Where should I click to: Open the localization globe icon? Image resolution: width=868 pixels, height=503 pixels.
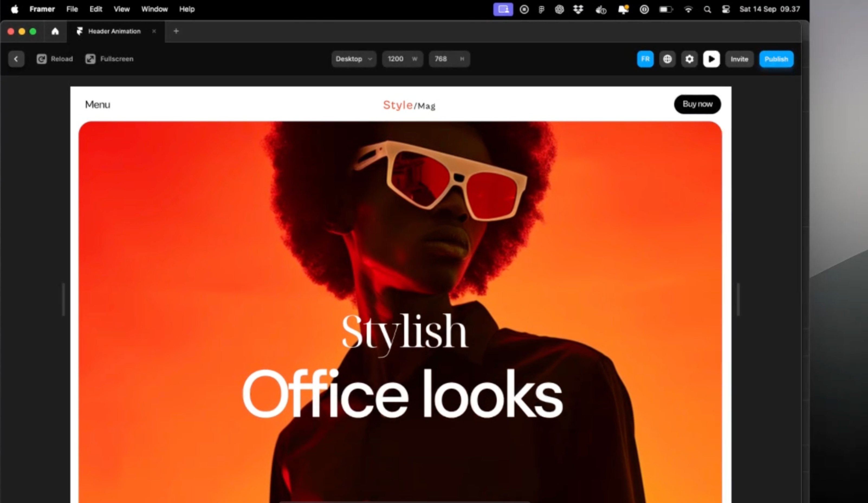(667, 59)
